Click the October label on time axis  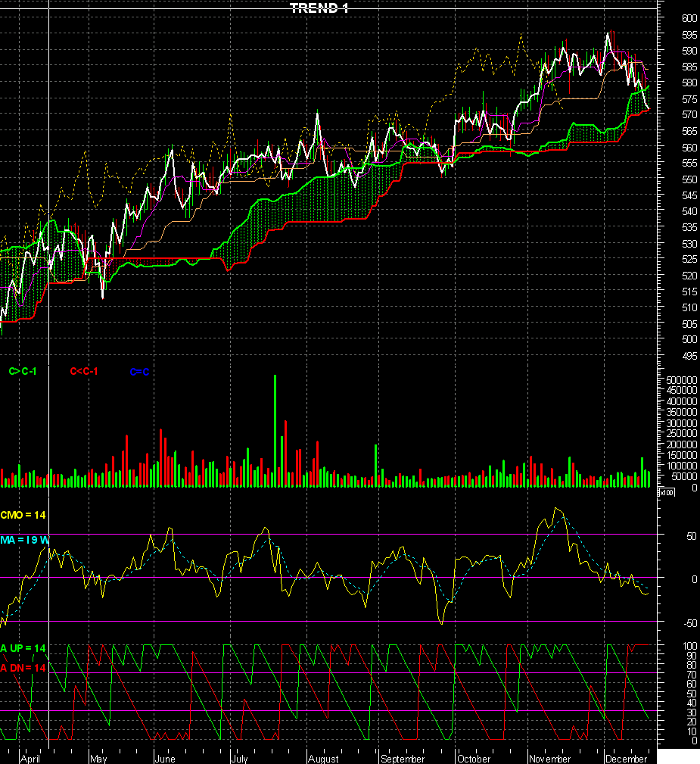474,759
